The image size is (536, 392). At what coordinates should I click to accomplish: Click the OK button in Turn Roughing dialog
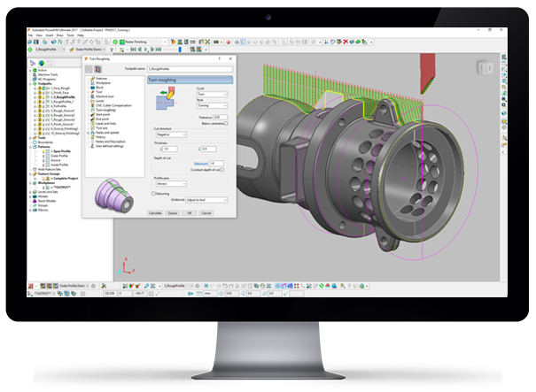pos(190,213)
